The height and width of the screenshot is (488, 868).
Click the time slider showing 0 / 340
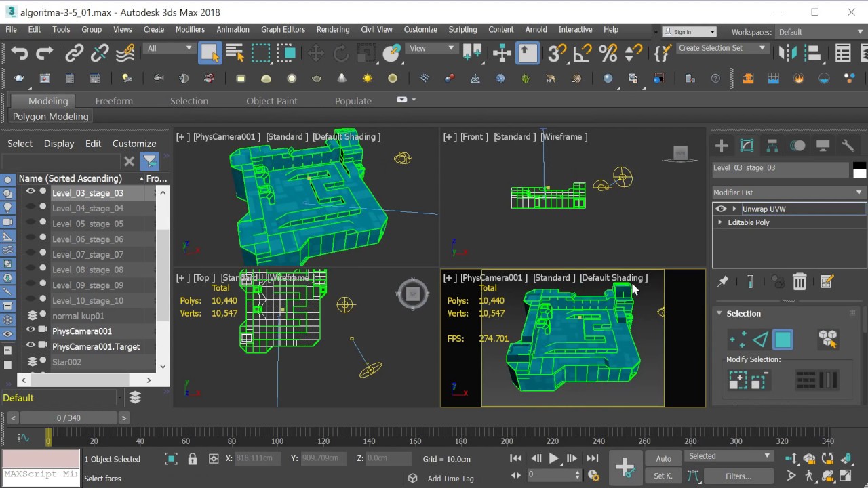[x=68, y=418]
